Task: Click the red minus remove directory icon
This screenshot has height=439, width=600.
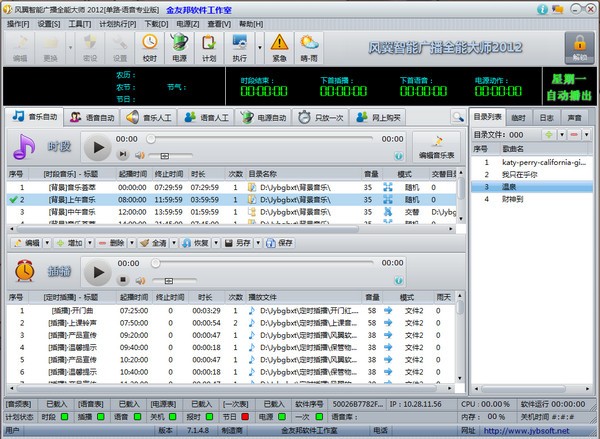Action: pos(574,135)
